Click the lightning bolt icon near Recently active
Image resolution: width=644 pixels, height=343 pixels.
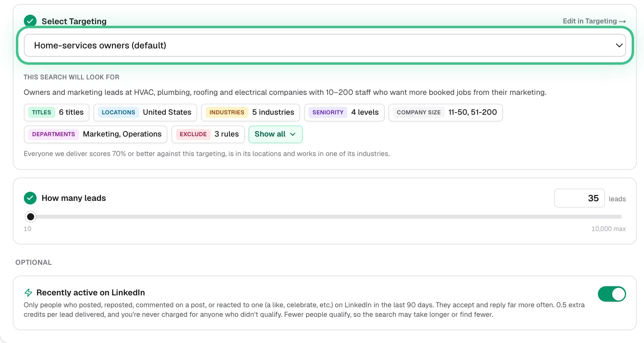(28, 293)
